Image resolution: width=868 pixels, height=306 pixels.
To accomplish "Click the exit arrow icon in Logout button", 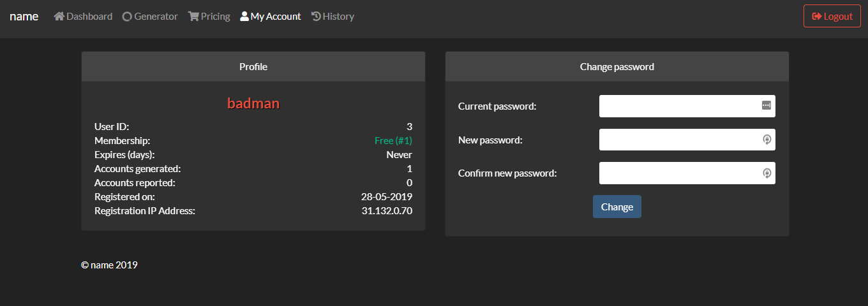I will (816, 17).
